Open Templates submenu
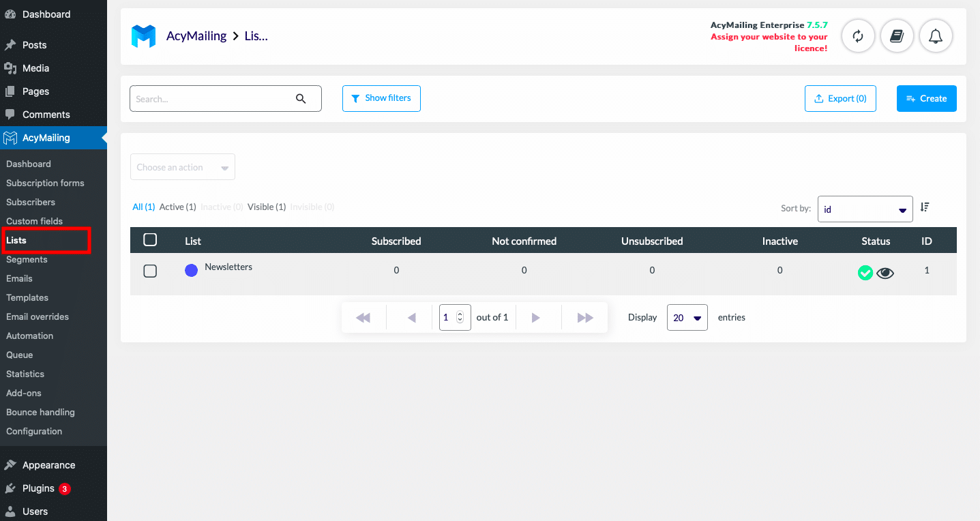Screen dimensions: 980x521 tap(27, 297)
